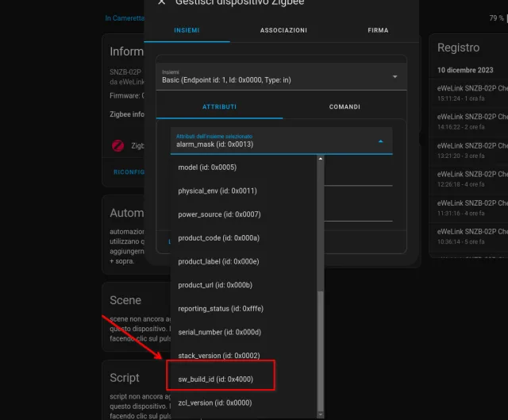The width and height of the screenshot is (508, 420).
Task: Click the attribute list scrollbar down arrow
Action: click(x=321, y=414)
